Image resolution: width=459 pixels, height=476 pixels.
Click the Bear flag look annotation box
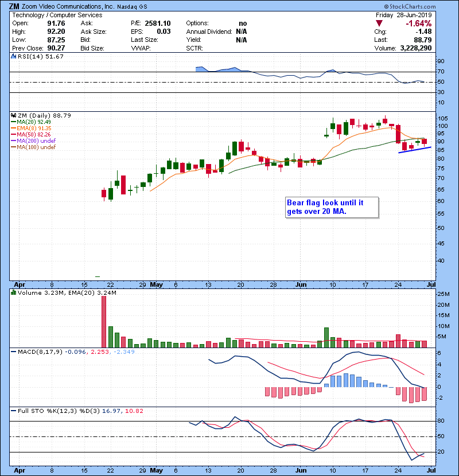[332, 208]
